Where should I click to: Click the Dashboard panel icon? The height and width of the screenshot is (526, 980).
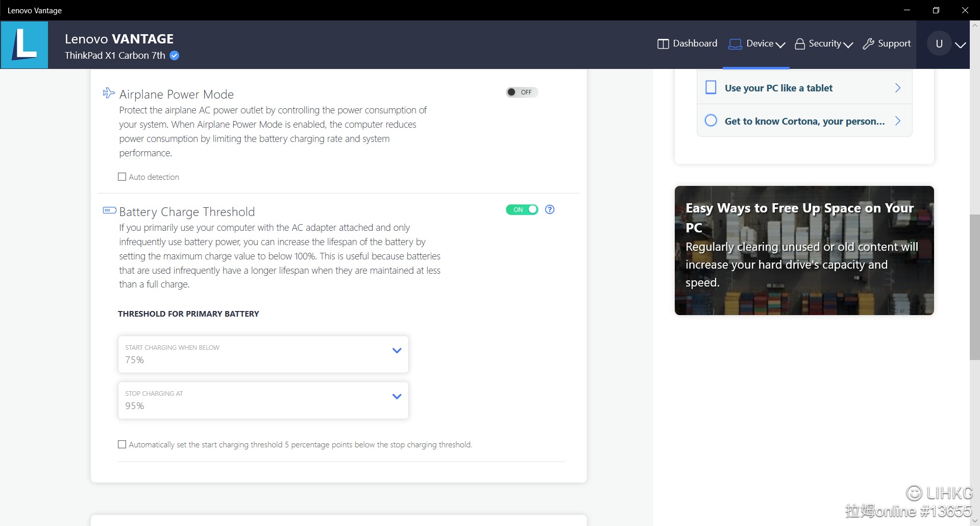(x=663, y=44)
